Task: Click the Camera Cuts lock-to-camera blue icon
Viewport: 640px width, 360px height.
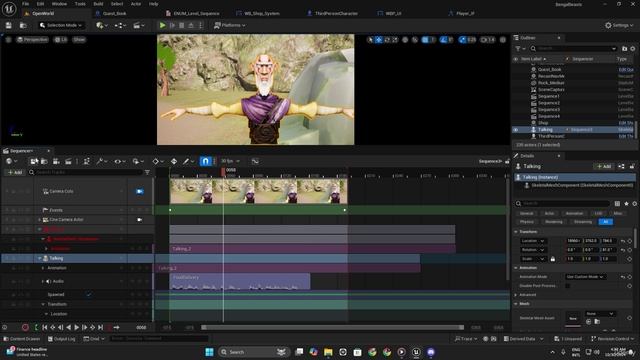Action: tap(140, 191)
